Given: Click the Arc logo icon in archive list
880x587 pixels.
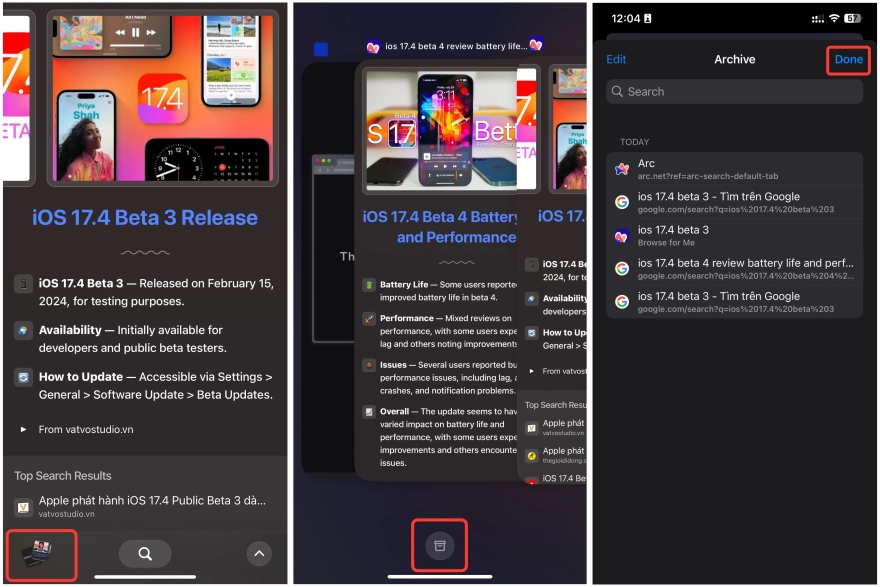Looking at the screenshot, I should click(x=622, y=169).
